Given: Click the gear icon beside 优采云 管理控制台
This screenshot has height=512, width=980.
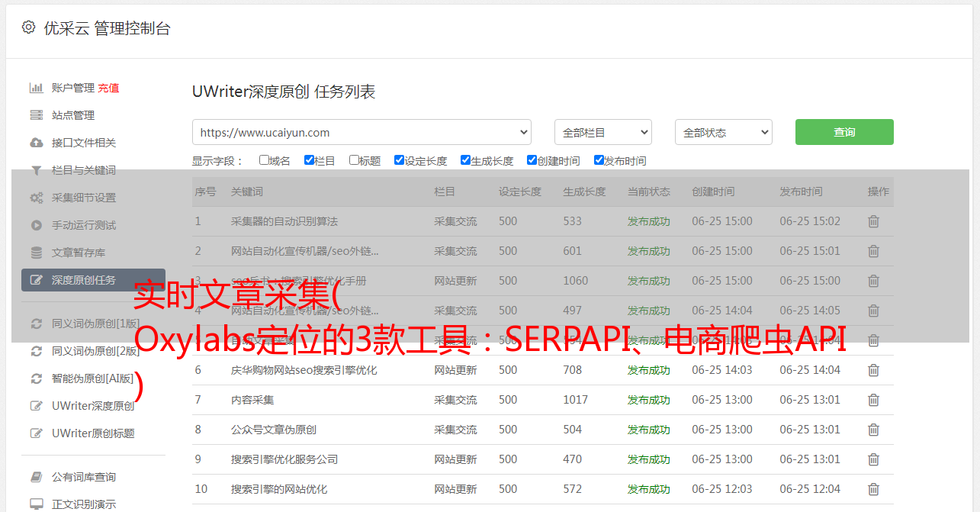Looking at the screenshot, I should coord(28,27).
